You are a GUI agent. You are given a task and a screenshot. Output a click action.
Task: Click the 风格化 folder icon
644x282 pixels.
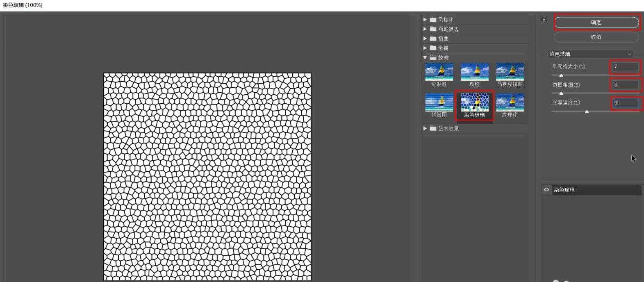click(x=433, y=19)
